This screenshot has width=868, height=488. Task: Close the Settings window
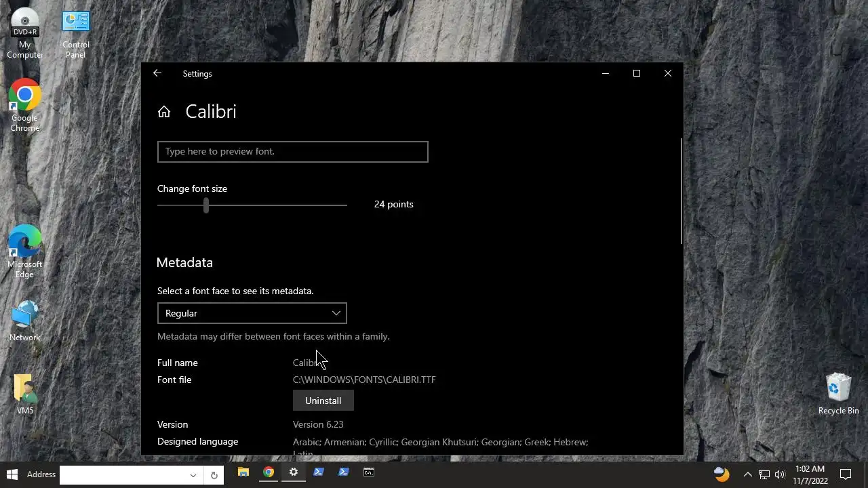coord(668,73)
